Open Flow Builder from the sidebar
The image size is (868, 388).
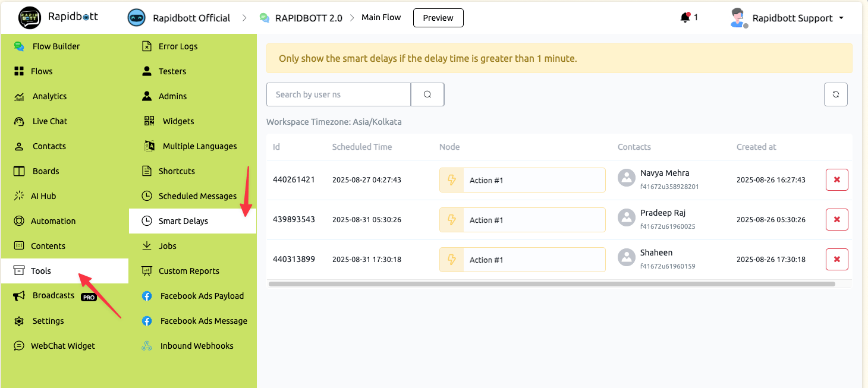click(x=56, y=46)
